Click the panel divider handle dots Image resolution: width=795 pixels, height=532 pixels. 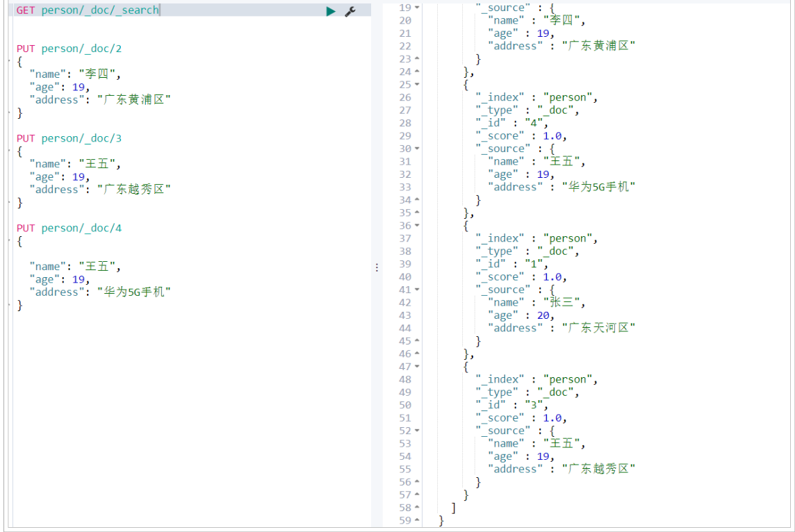click(377, 267)
